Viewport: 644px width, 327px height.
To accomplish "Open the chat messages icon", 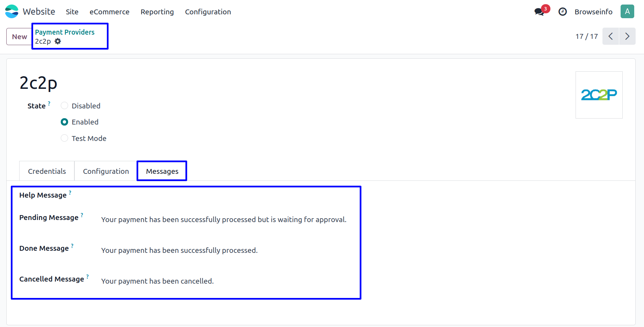I will pyautogui.click(x=540, y=12).
